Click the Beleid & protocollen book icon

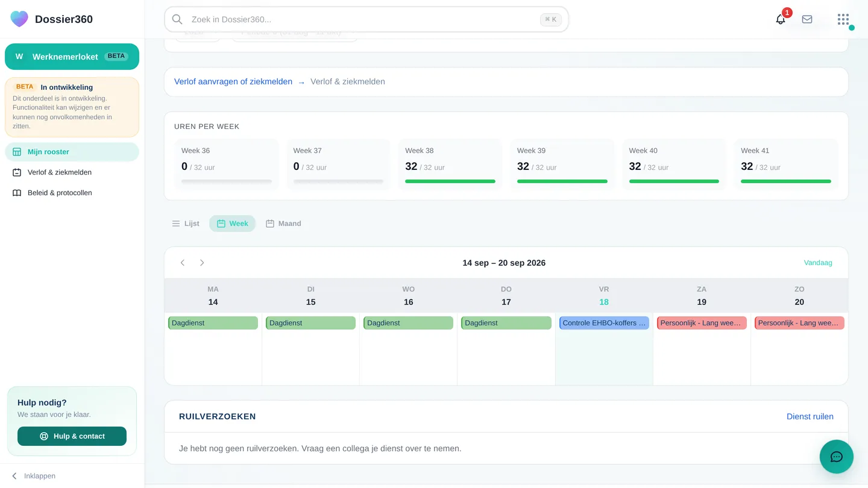[17, 193]
